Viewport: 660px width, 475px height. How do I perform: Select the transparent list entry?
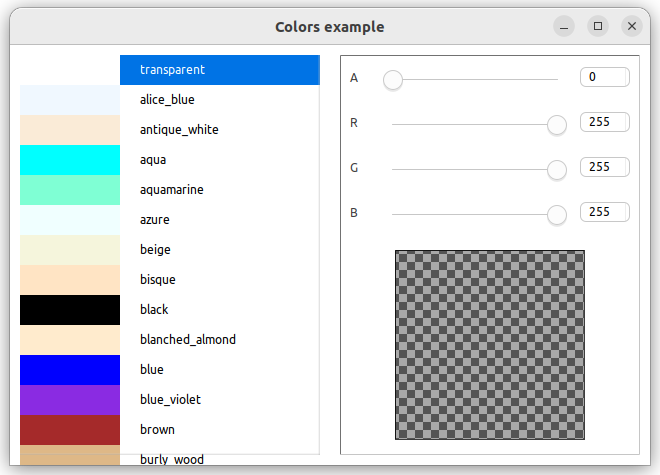click(x=220, y=70)
